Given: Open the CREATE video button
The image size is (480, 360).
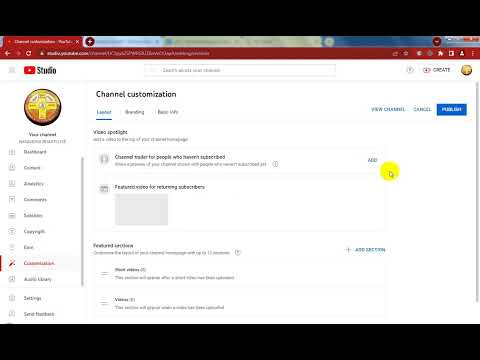Looking at the screenshot, I should click(x=437, y=70).
